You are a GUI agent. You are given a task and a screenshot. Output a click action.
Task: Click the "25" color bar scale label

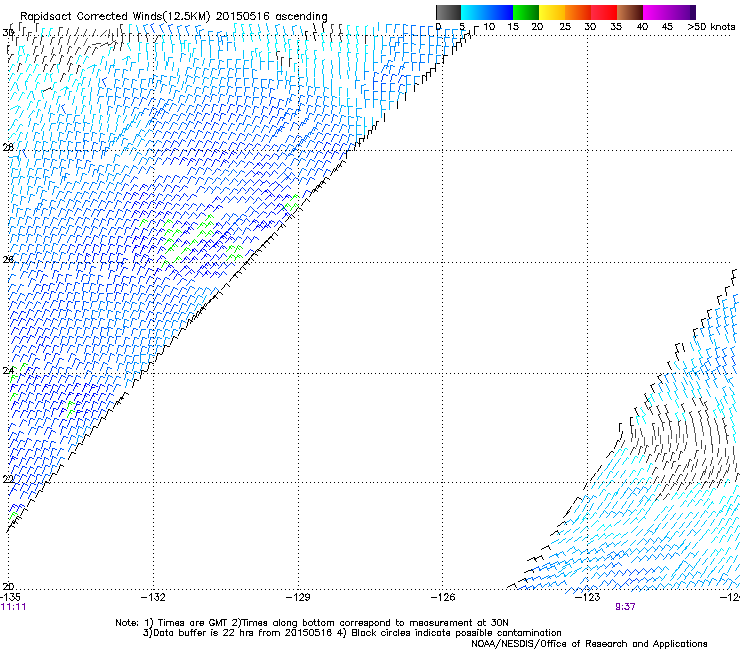click(x=565, y=27)
